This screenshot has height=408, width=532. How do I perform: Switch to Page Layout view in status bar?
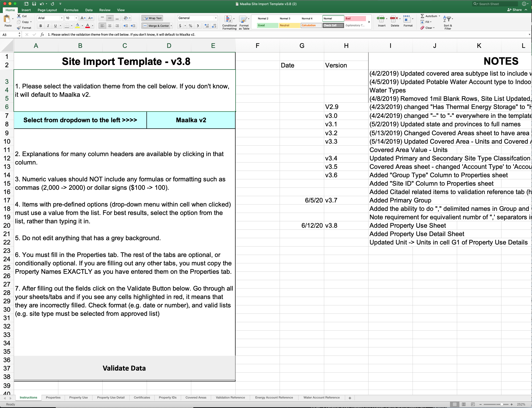point(464,404)
